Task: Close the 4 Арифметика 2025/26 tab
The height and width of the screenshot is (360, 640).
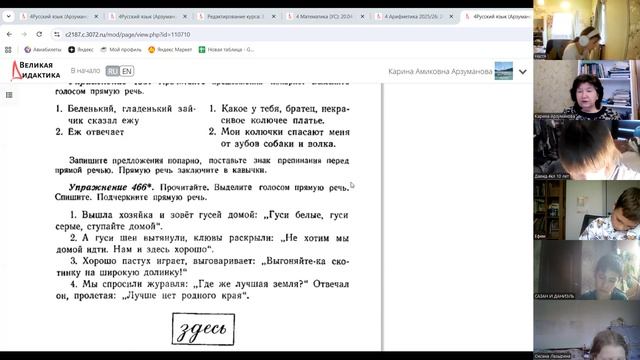Action: tap(451, 17)
